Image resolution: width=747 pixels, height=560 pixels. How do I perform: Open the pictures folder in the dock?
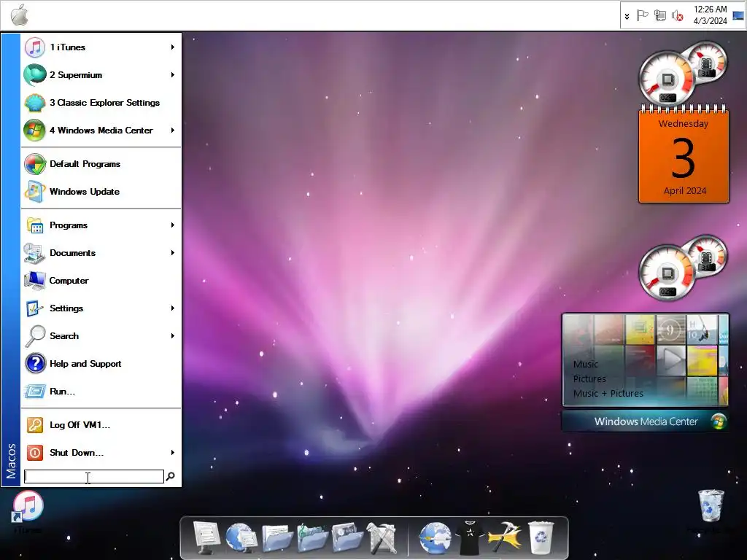coord(347,537)
